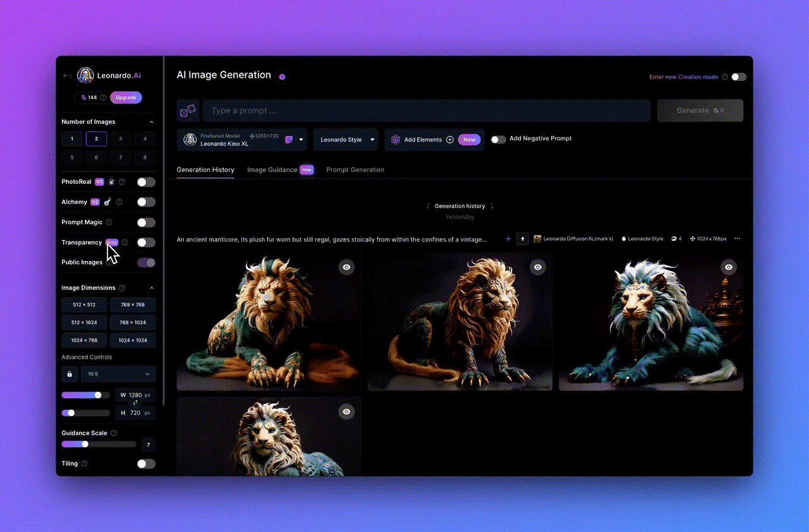Image resolution: width=809 pixels, height=532 pixels.
Task: Click the W 1280 width value field
Action: click(135, 395)
